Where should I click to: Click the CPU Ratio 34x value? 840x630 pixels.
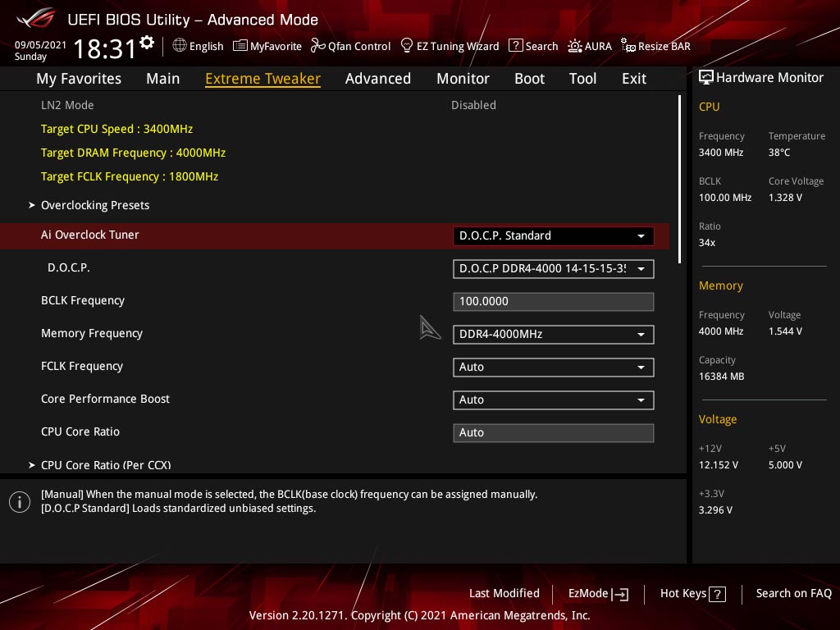point(706,243)
